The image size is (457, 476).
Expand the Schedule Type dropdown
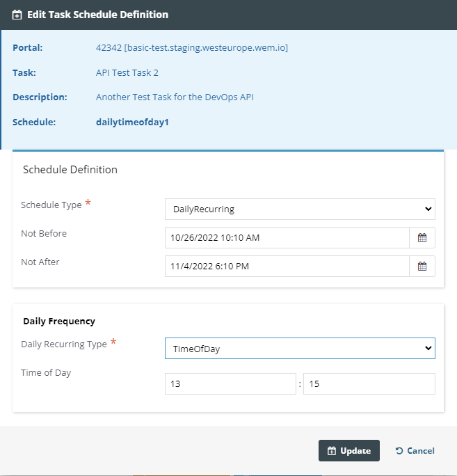(300, 209)
